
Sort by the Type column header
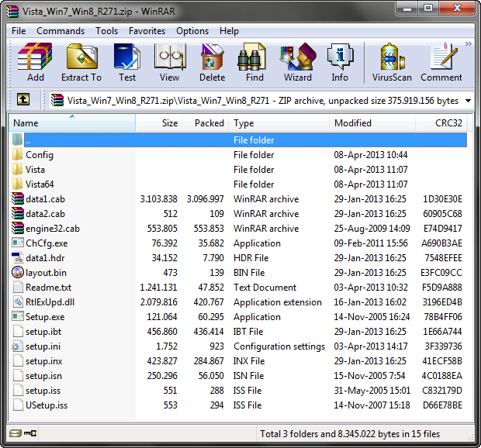pos(279,123)
